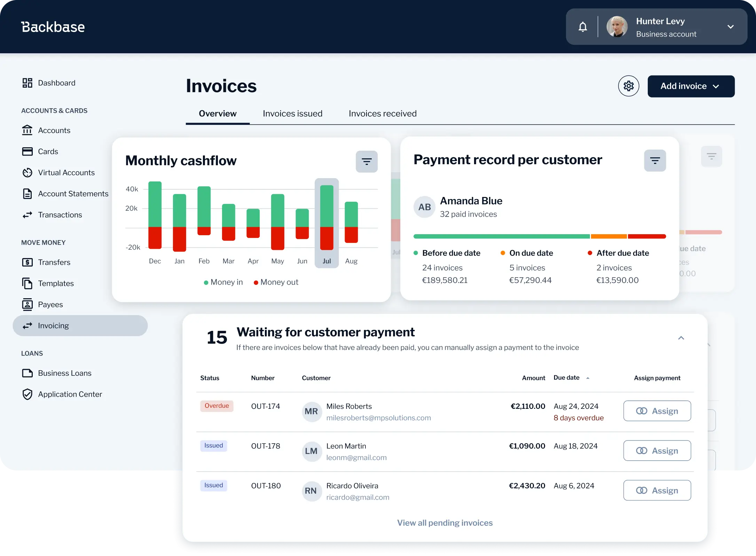Switch to Invoices received tab
The height and width of the screenshot is (556, 756).
[382, 113]
